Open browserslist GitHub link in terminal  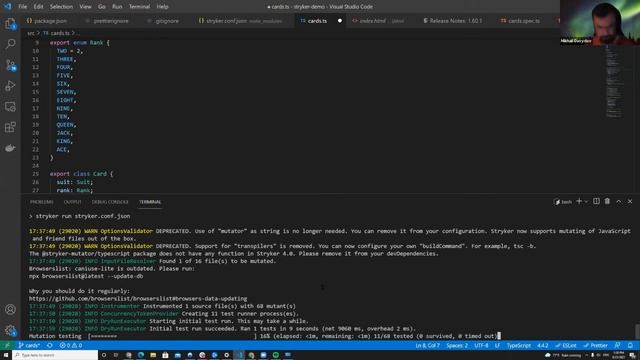point(138,299)
